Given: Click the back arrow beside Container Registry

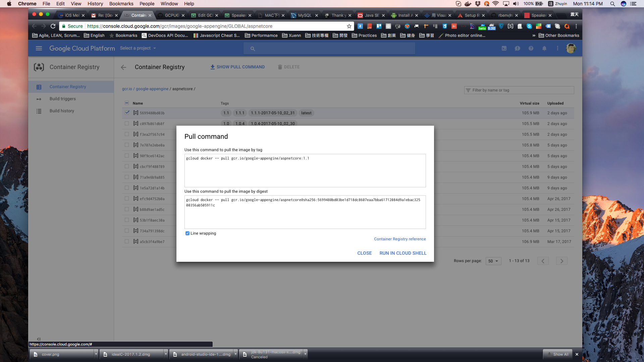Looking at the screenshot, I should (x=123, y=67).
